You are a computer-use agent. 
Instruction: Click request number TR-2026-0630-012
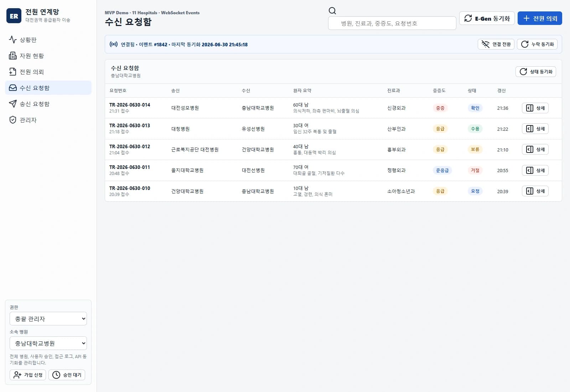130,146
